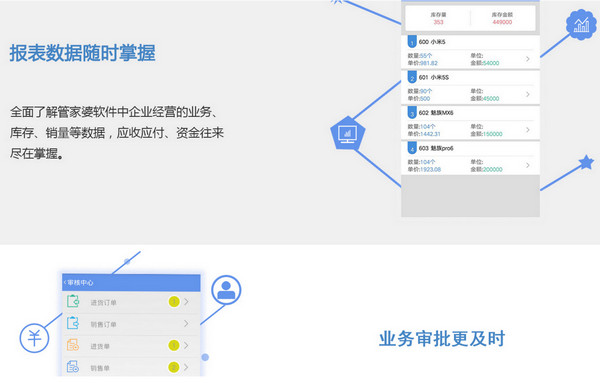
Task: Click the yen currency circle icon
Action: tap(34, 338)
